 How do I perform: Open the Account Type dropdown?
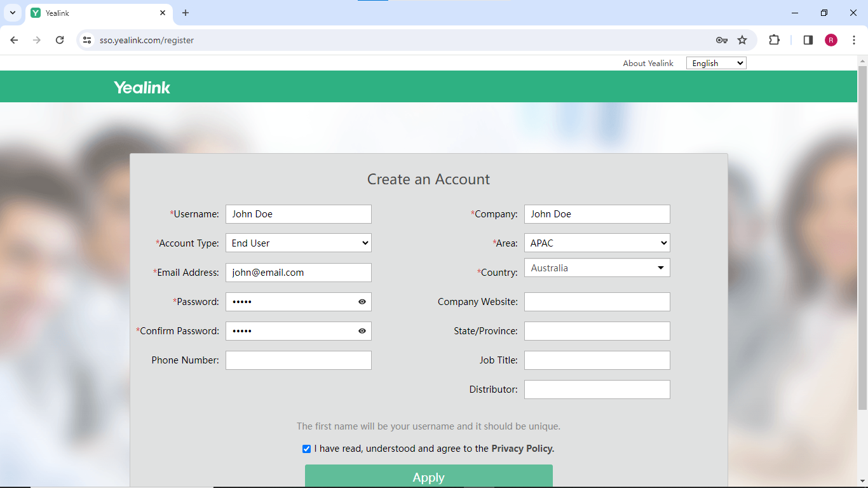point(298,243)
